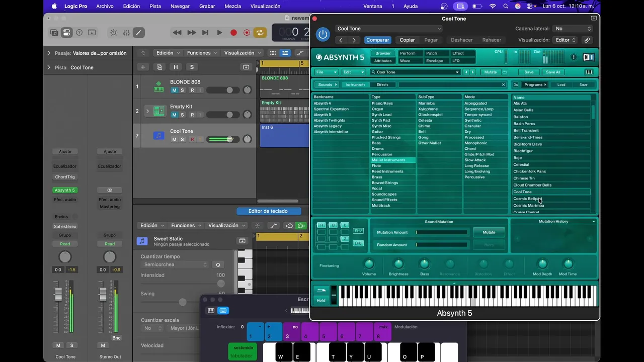Open the Mutation History dropdown

[594, 221]
